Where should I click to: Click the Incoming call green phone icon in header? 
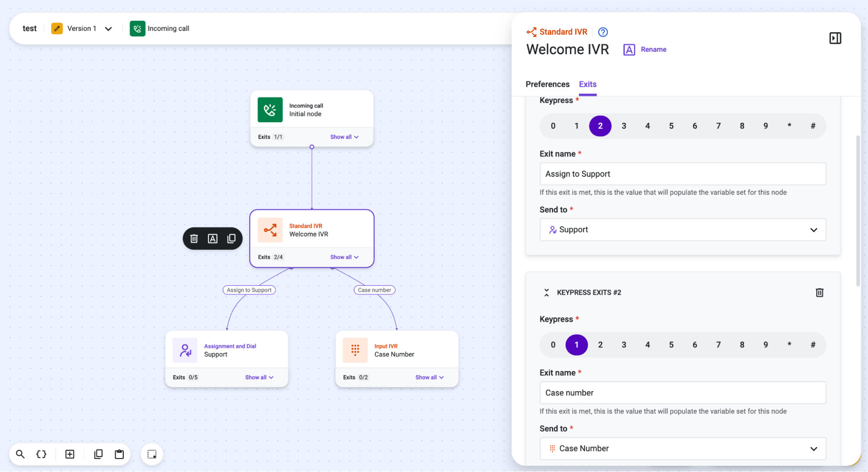click(x=138, y=29)
